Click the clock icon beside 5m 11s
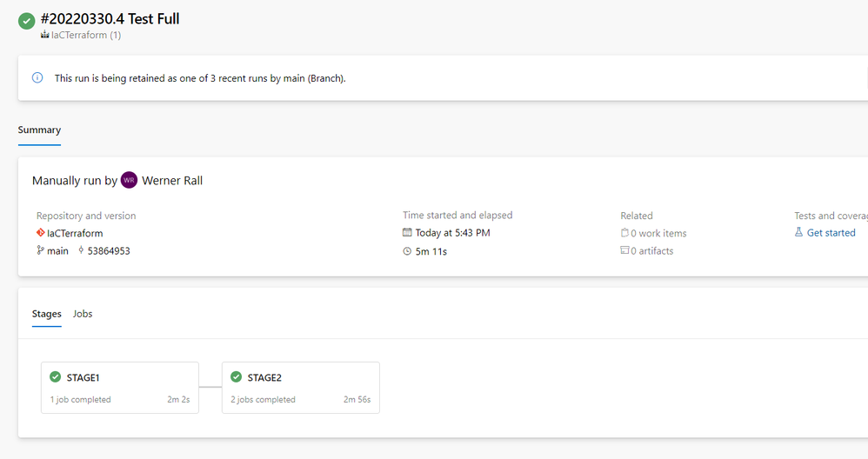 pyautogui.click(x=407, y=251)
